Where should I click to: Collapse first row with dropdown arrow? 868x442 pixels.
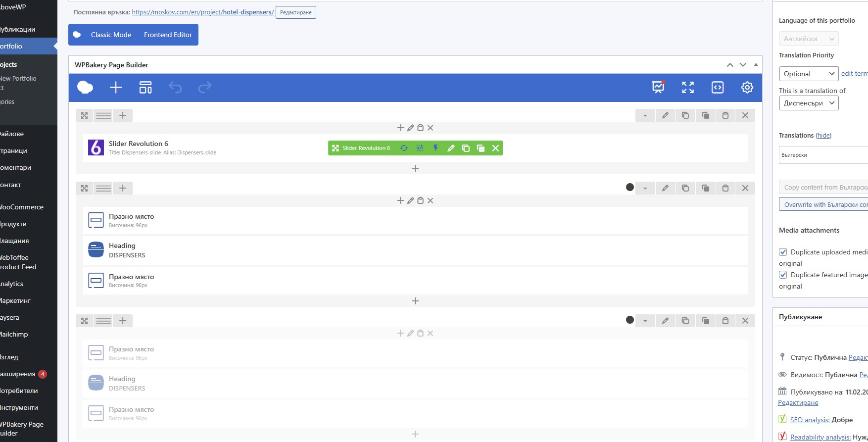645,115
